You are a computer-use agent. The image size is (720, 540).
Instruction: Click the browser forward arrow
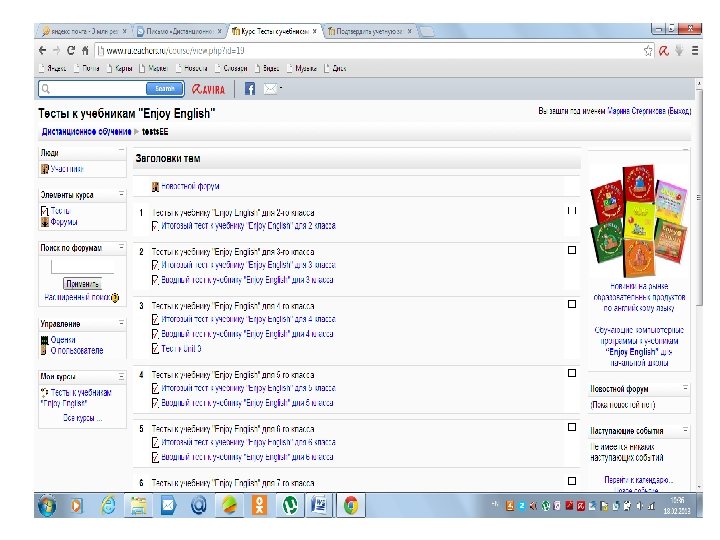pos(56,51)
